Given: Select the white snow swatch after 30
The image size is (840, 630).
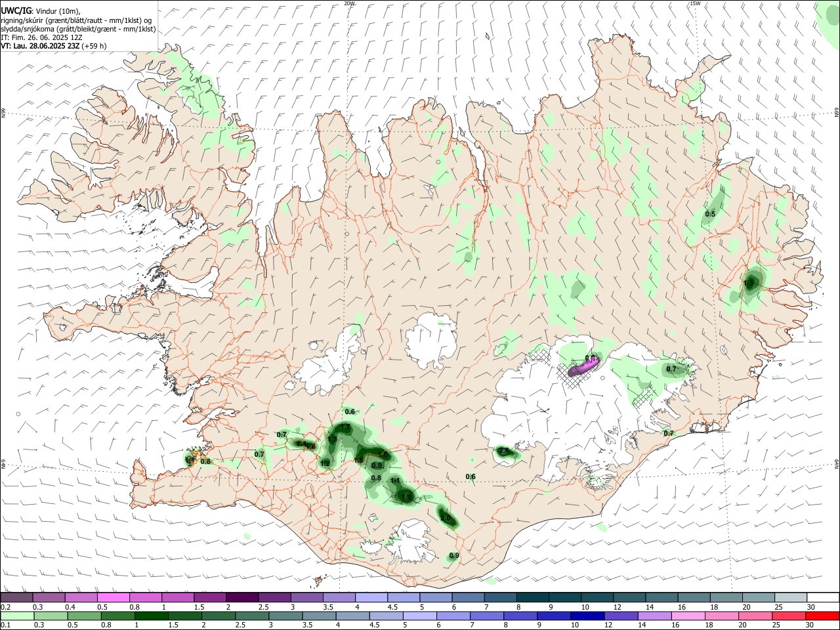Looking at the screenshot, I should (x=823, y=597).
